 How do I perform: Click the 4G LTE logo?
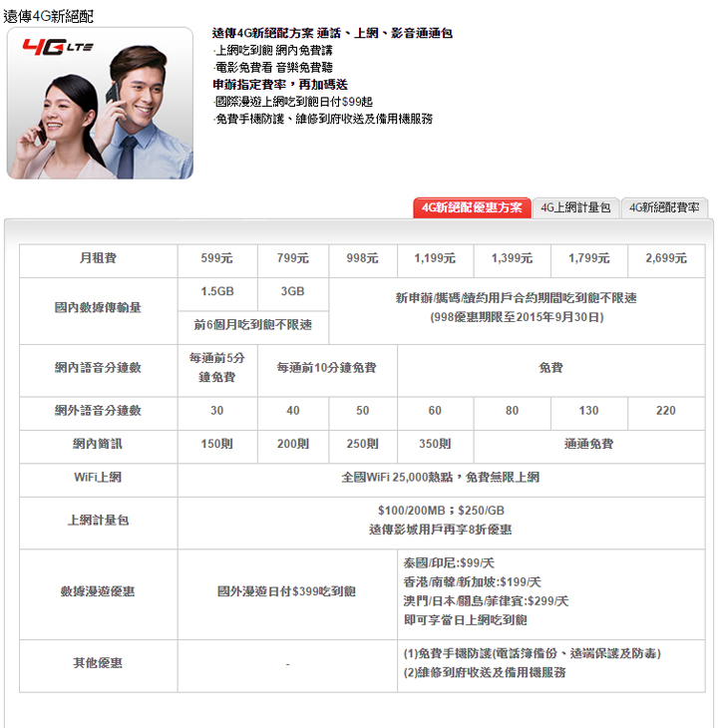58,47
